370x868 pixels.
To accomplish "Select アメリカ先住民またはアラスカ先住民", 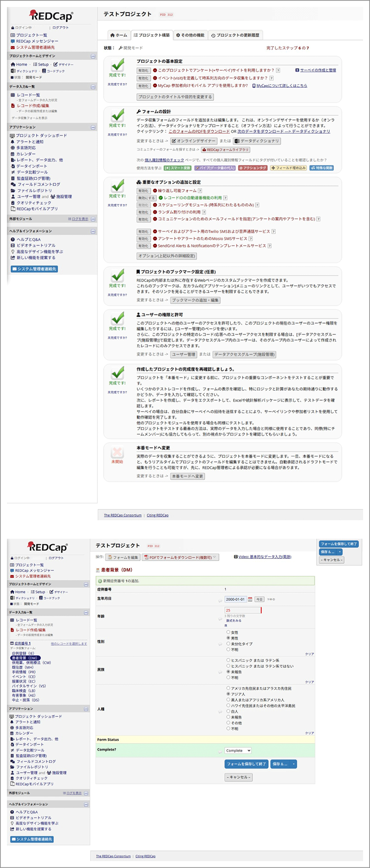I will tap(228, 688).
